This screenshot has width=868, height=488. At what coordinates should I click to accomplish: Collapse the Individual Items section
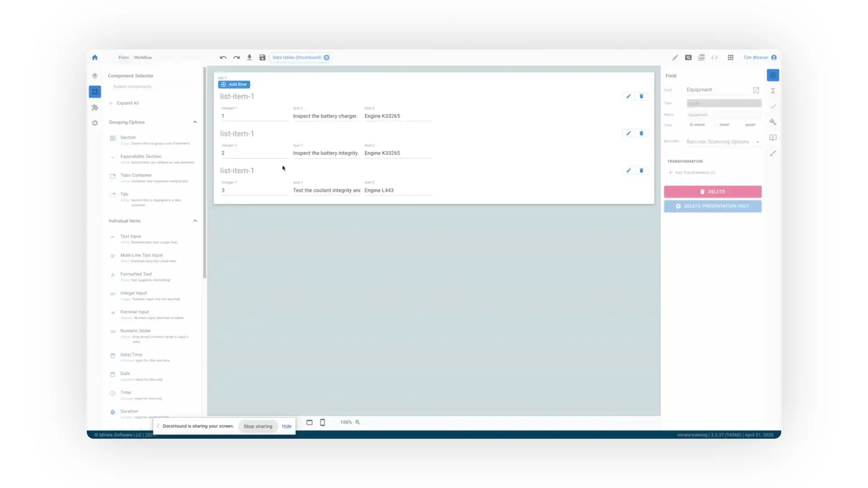coord(195,221)
